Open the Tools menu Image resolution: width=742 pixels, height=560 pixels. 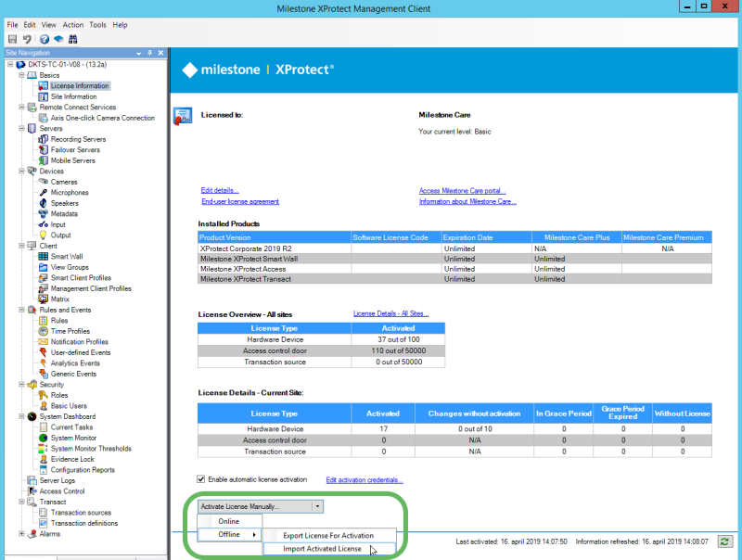(x=98, y=25)
